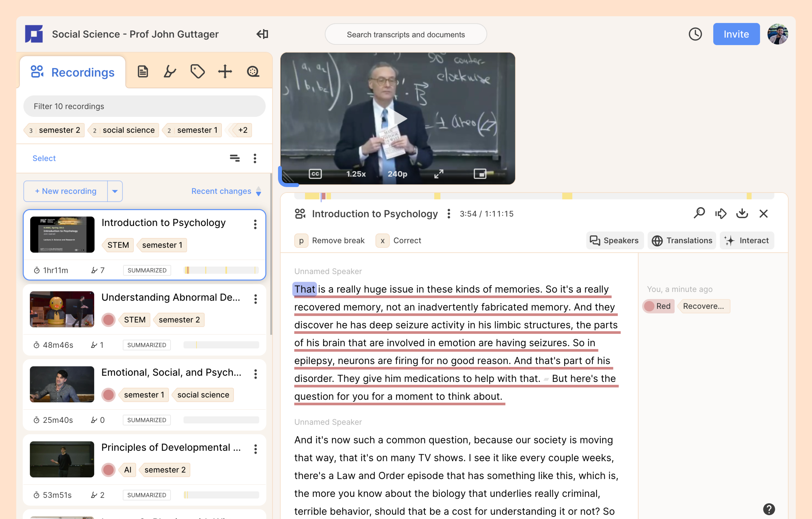Image resolution: width=812 pixels, height=519 pixels.
Task: Toggle red marker on Understanding Abnormal card
Action: [x=108, y=320]
